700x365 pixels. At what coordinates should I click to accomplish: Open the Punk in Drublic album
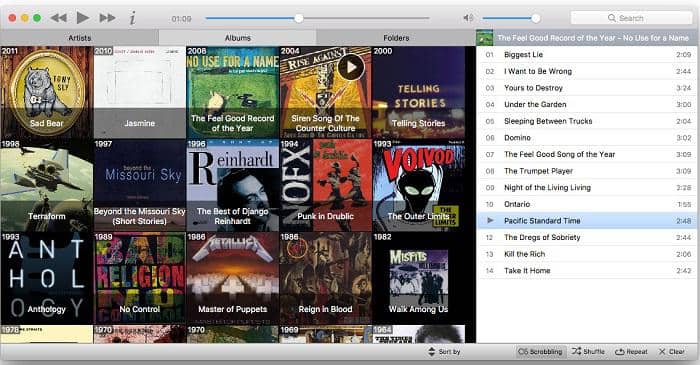pyautogui.click(x=325, y=185)
